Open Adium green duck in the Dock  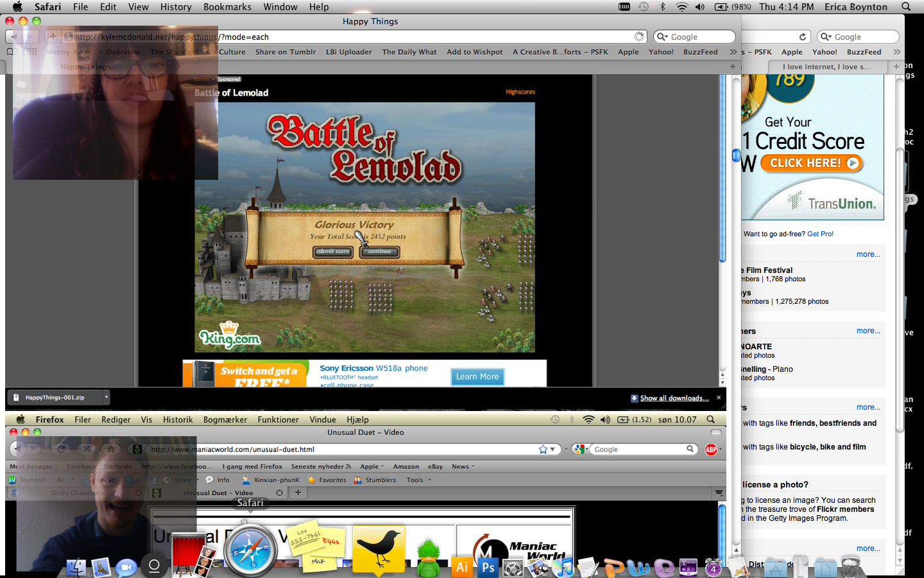[428, 559]
